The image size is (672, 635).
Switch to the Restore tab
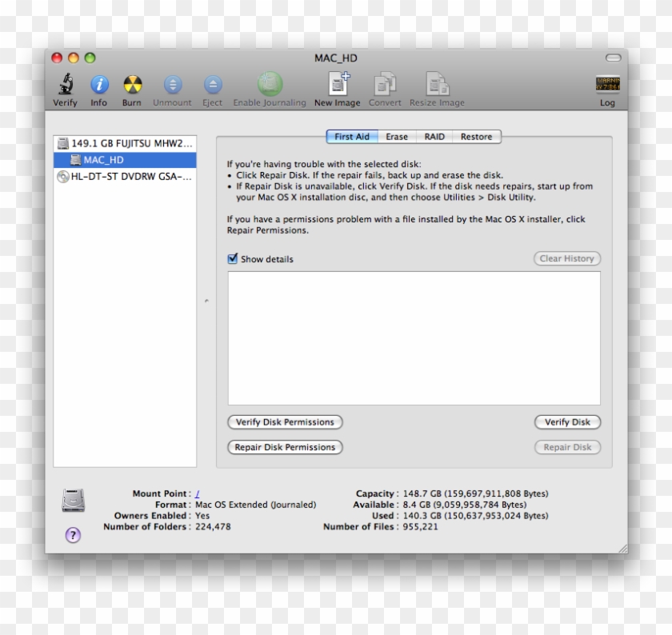[x=476, y=137]
